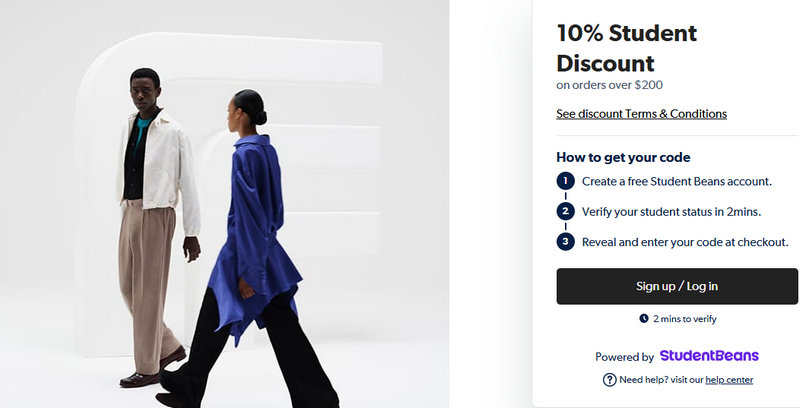Image resolution: width=800 pixels, height=408 pixels.
Task: Click the question mark help icon
Action: pyautogui.click(x=610, y=379)
